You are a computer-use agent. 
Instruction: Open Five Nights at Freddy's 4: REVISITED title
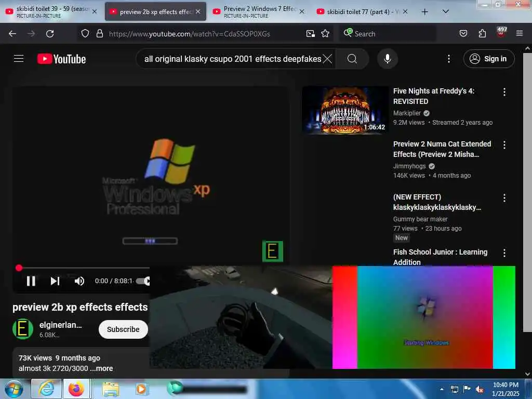[434, 96]
